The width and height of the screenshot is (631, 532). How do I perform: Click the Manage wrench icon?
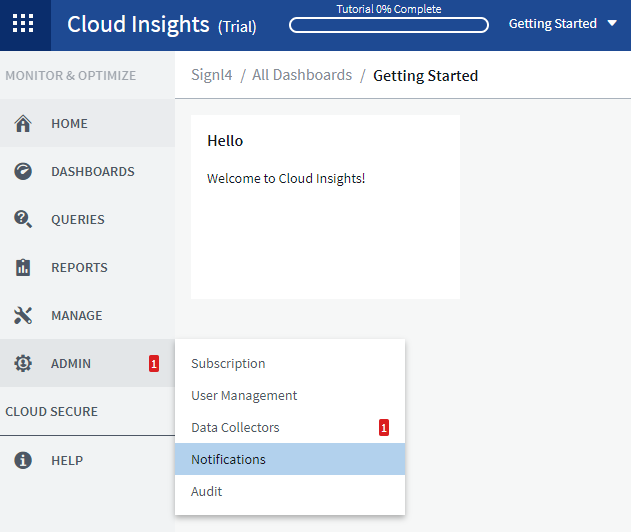click(23, 315)
